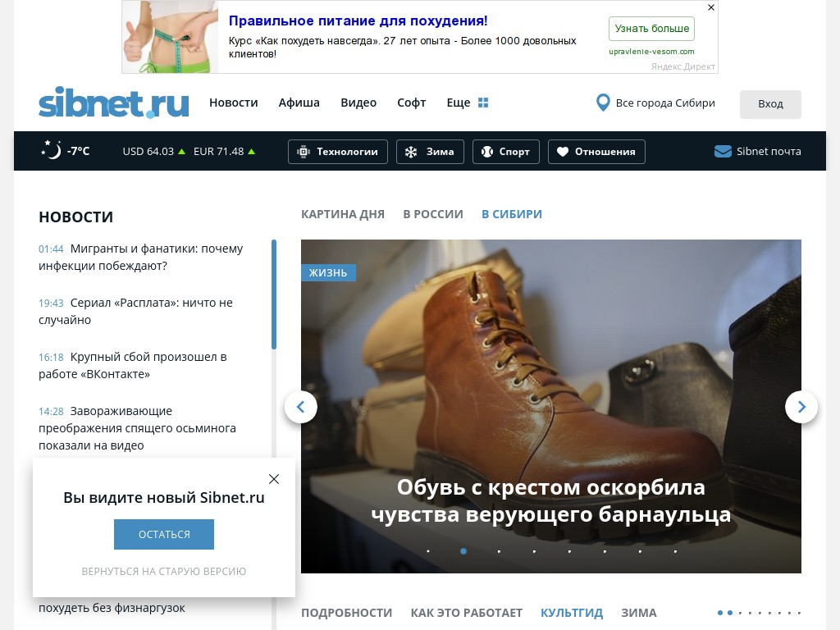
Task: Click the ball icon in Спорт
Action: click(x=487, y=152)
